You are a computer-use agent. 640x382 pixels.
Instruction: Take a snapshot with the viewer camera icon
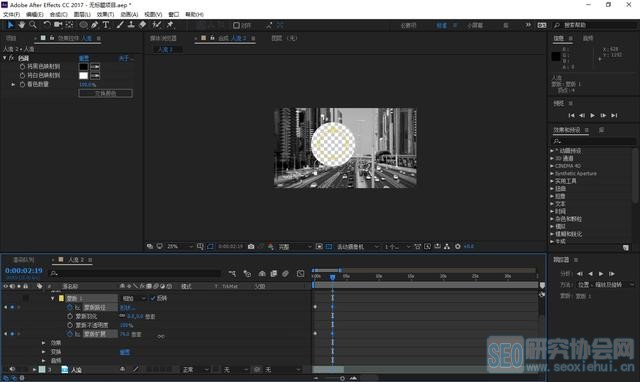251,247
